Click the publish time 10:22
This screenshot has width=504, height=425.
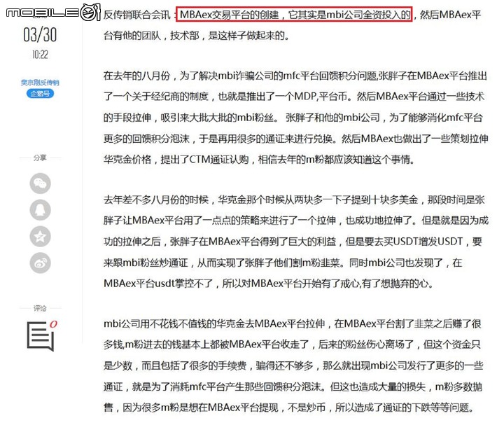click(40, 55)
